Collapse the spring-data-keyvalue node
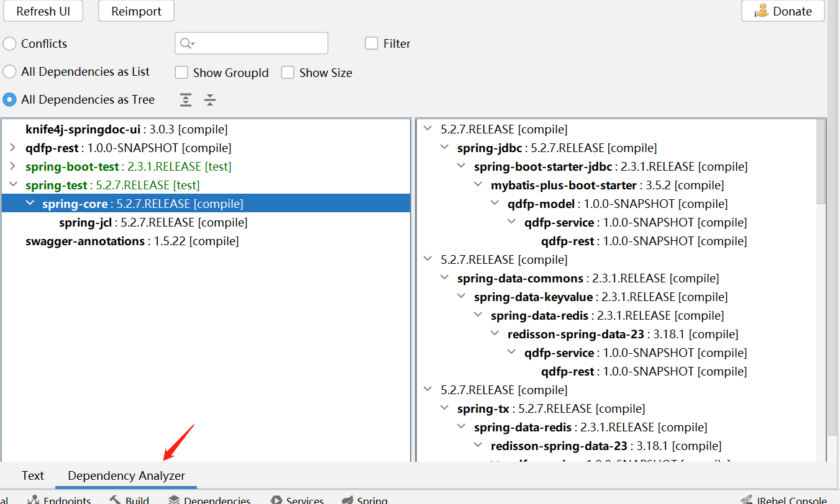Screen dimensions: 840x504 tap(461, 297)
